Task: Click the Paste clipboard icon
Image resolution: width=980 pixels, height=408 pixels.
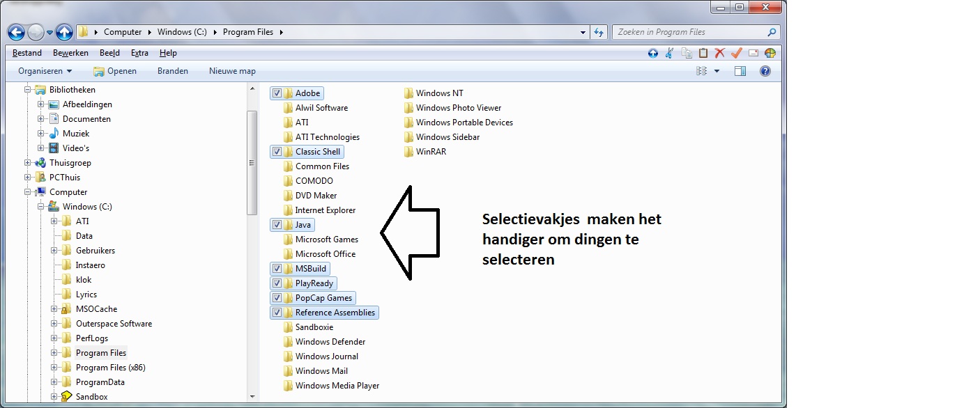Action: [703, 53]
